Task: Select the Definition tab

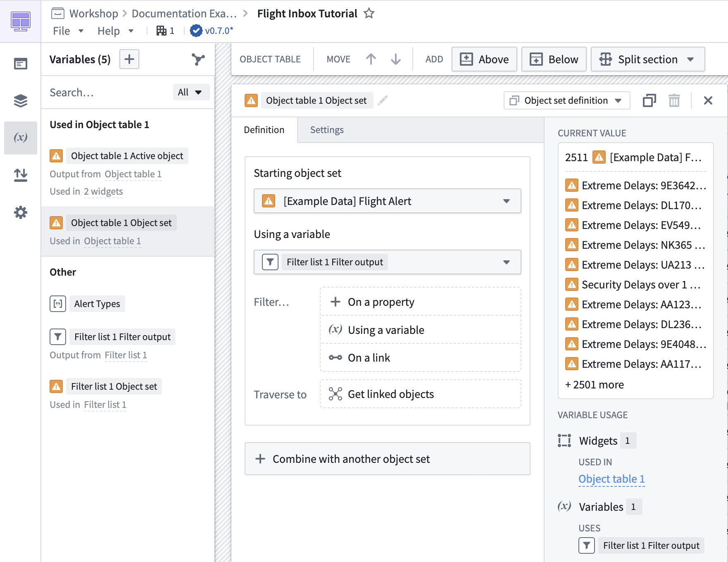Action: pos(264,130)
